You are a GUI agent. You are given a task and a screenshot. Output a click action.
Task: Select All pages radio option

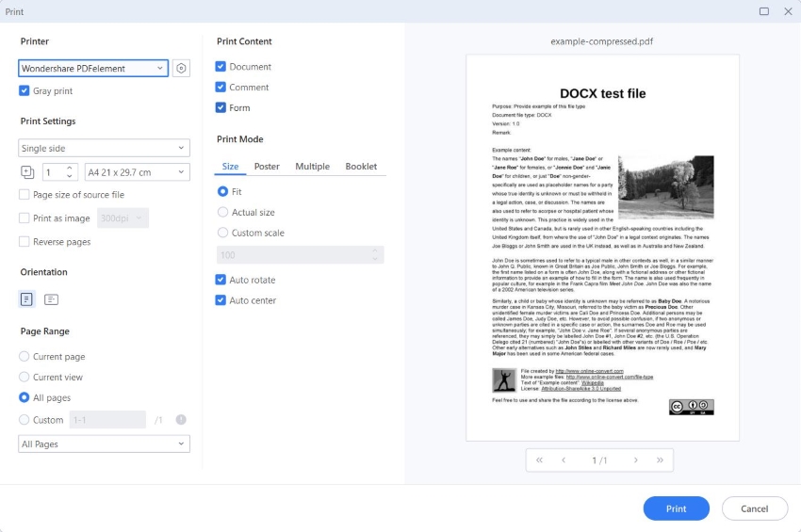24,397
